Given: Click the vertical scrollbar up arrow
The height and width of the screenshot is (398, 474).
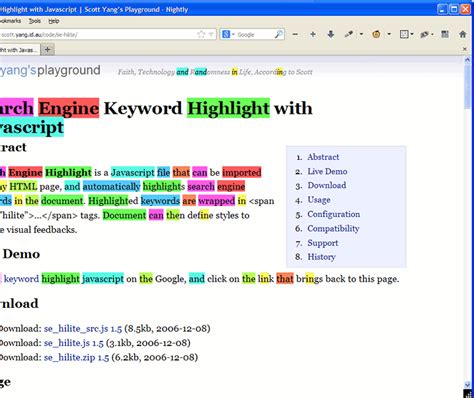Looking at the screenshot, I should point(467,61).
